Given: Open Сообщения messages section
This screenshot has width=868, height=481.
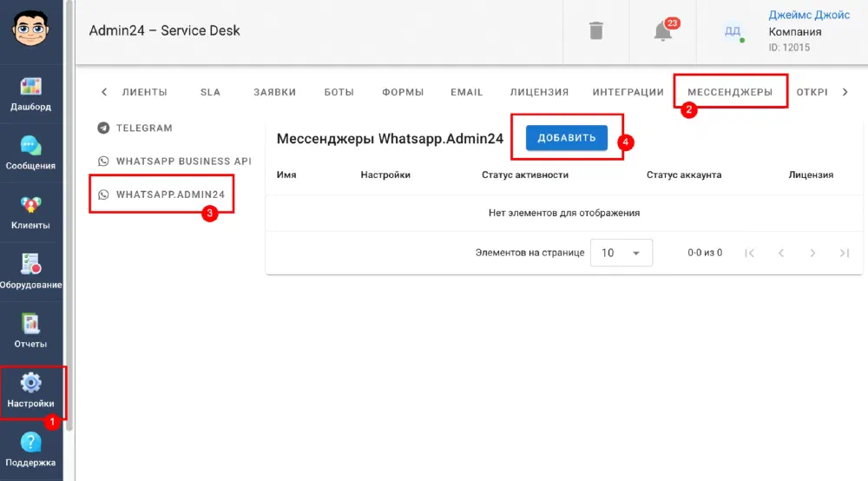Looking at the screenshot, I should 30,154.
